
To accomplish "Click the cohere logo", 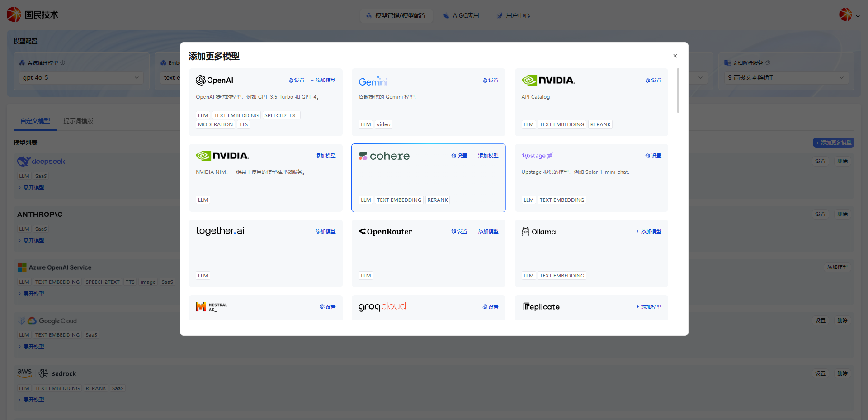I will pos(384,156).
